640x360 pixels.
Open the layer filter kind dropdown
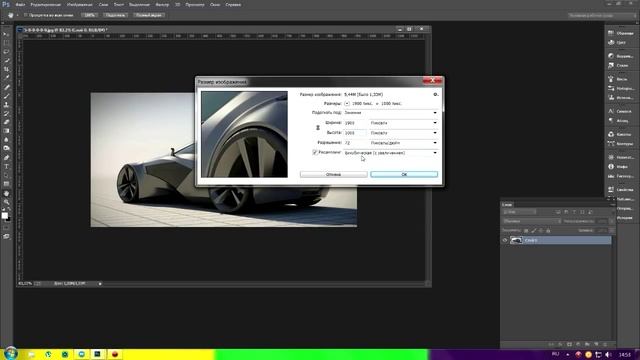point(519,212)
